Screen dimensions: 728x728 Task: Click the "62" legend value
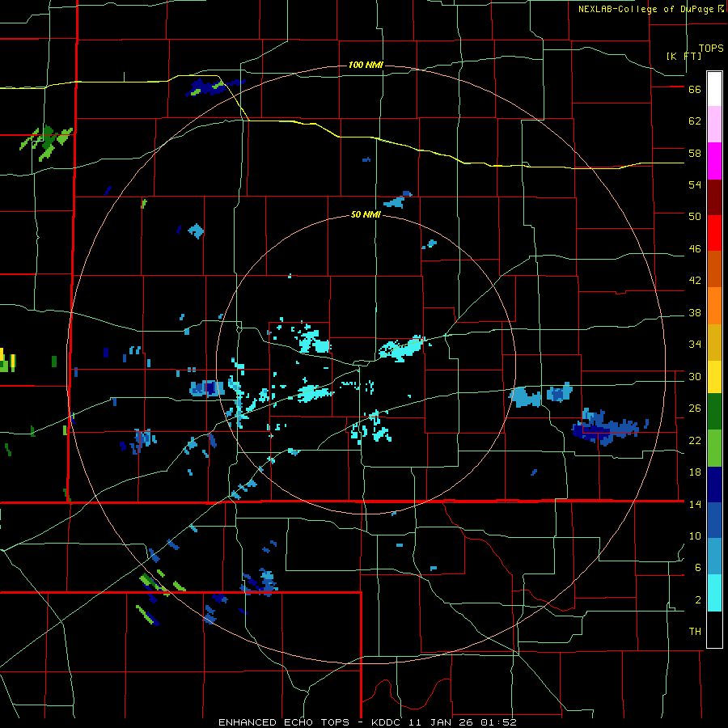[695, 121]
